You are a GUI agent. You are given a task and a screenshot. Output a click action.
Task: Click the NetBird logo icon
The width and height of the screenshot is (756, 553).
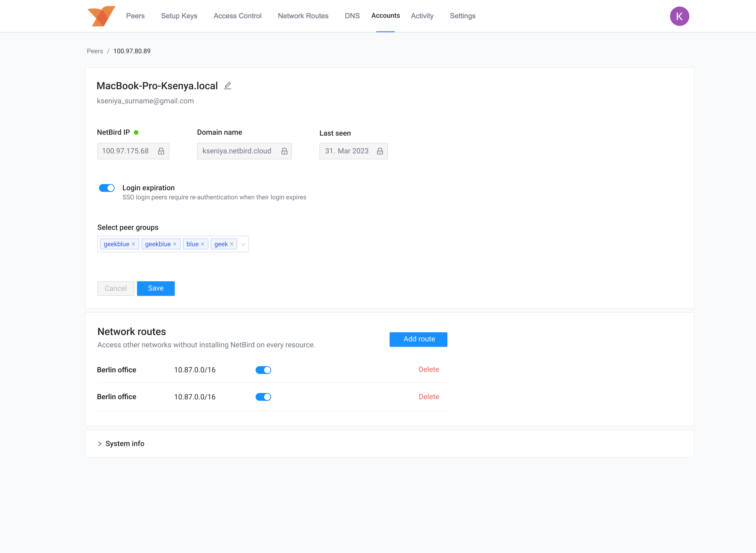coord(100,16)
